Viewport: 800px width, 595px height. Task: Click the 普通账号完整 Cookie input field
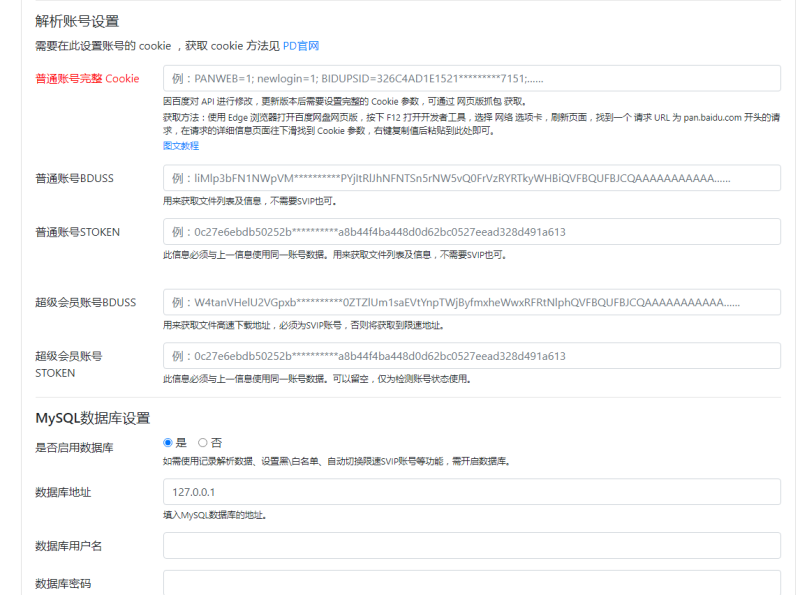click(x=471, y=79)
